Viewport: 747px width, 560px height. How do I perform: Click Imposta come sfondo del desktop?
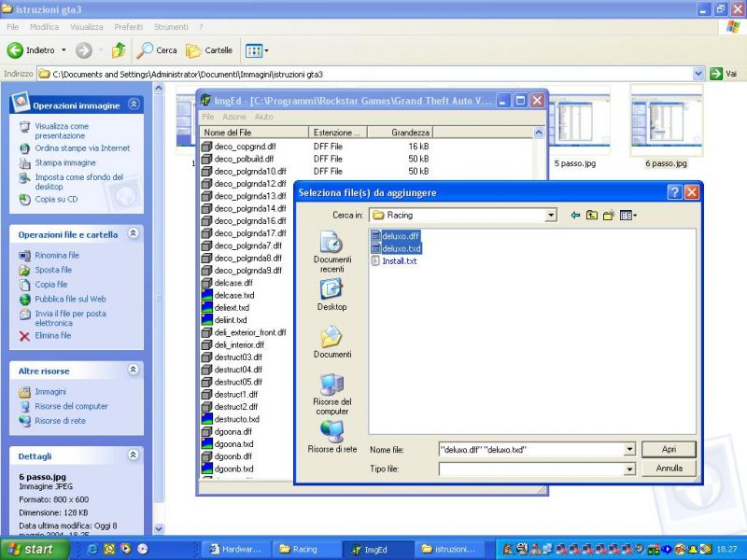(x=79, y=181)
